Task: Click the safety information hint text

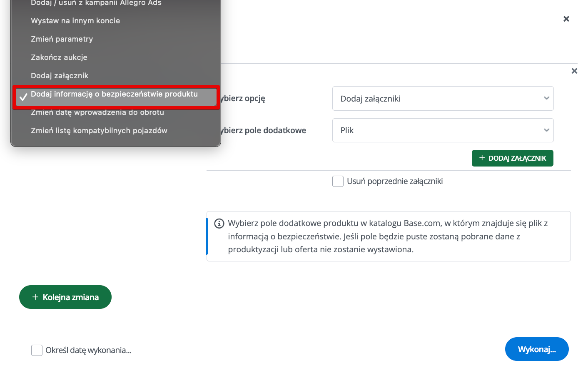Action: pyautogui.click(x=387, y=236)
